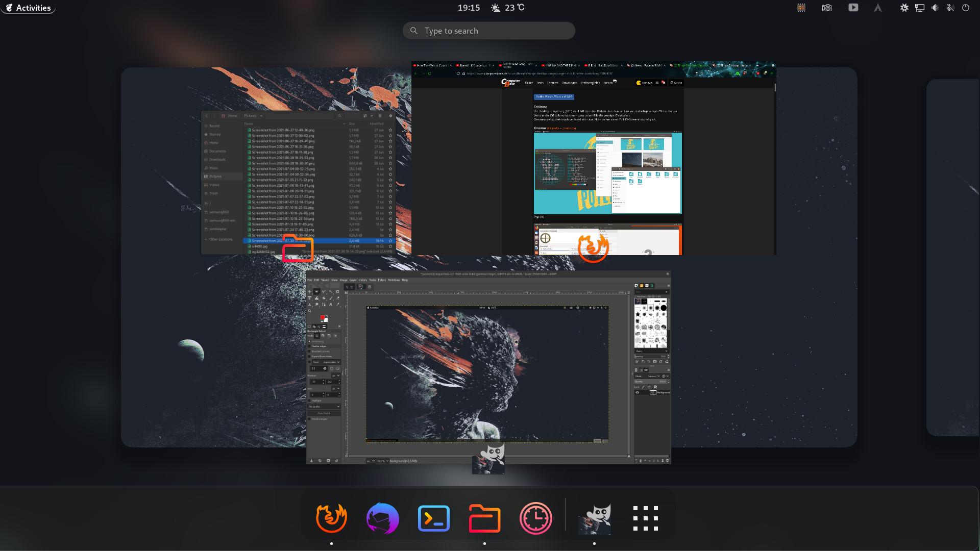This screenshot has height=551, width=980.
Task: Select the Firefox ComputerBase window thumbnail
Action: [x=593, y=158]
